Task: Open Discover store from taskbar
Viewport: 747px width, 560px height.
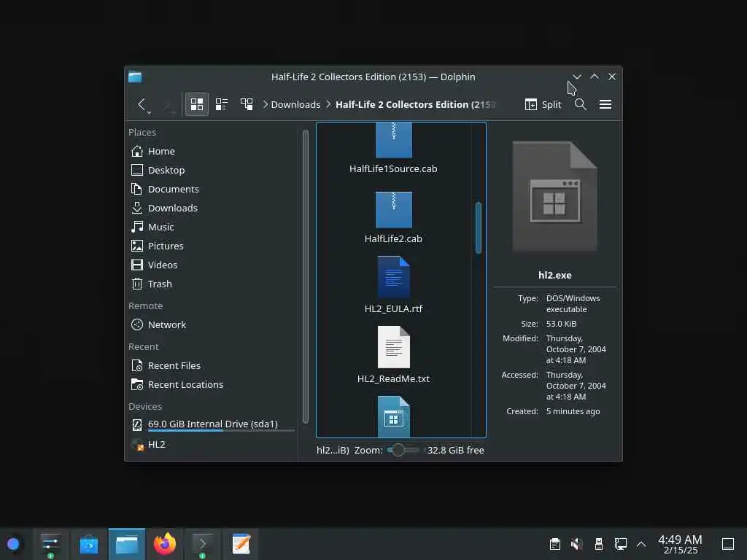Action: pyautogui.click(x=88, y=544)
